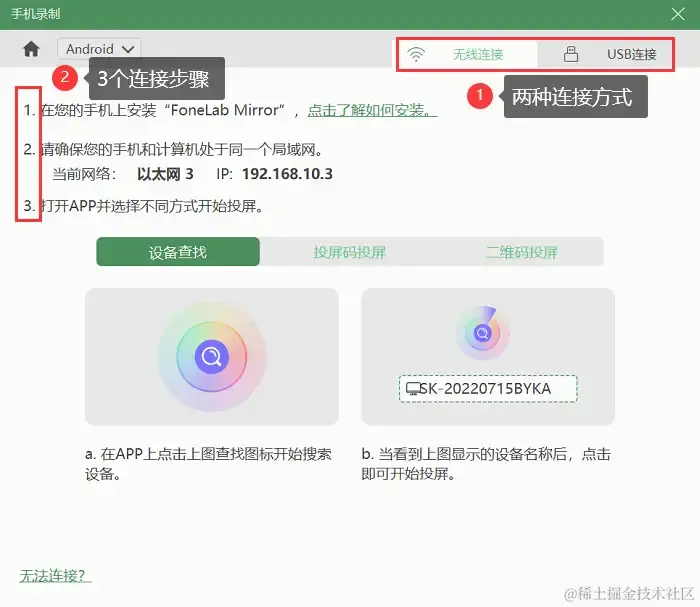700x607 pixels.
Task: Open the 点击了解如何安装 link
Action: tap(372, 110)
